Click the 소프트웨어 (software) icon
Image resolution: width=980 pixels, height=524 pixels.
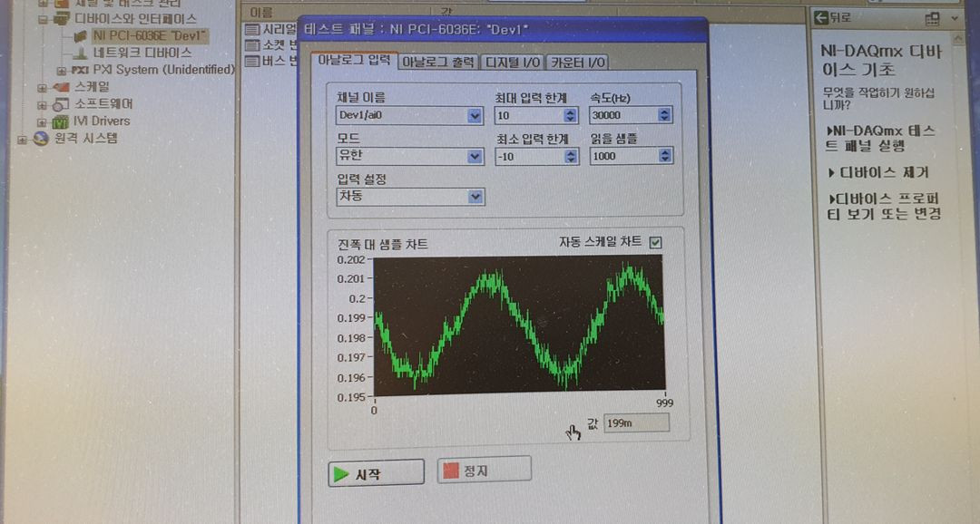[58, 106]
